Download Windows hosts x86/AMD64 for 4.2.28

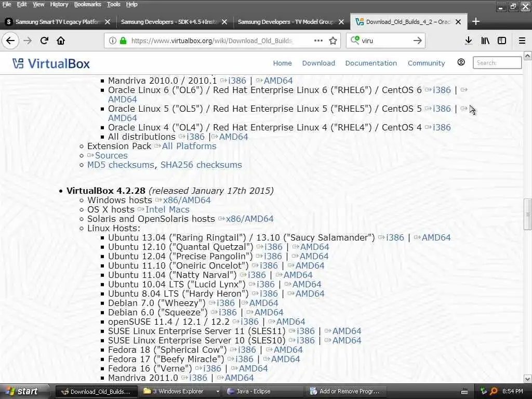point(187,200)
